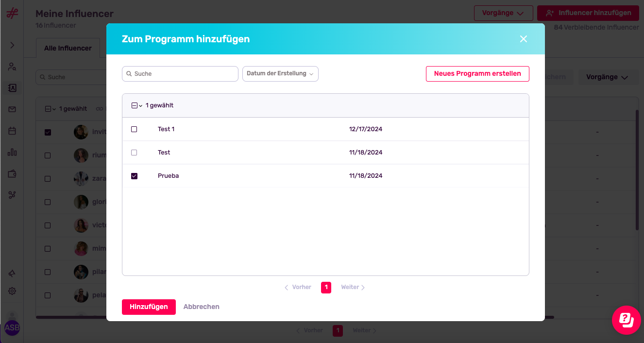The height and width of the screenshot is (343, 644).
Task: Open the Datum der Erstellung dropdown
Action: (x=280, y=74)
